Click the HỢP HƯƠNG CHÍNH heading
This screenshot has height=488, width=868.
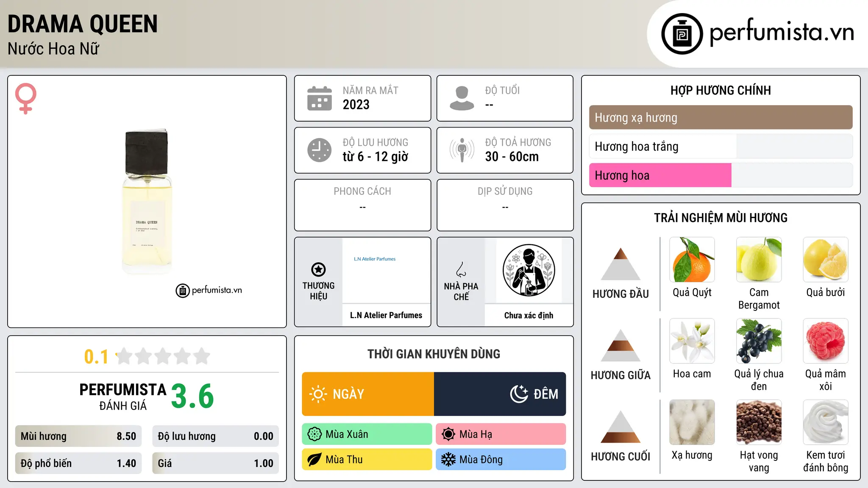721,90
